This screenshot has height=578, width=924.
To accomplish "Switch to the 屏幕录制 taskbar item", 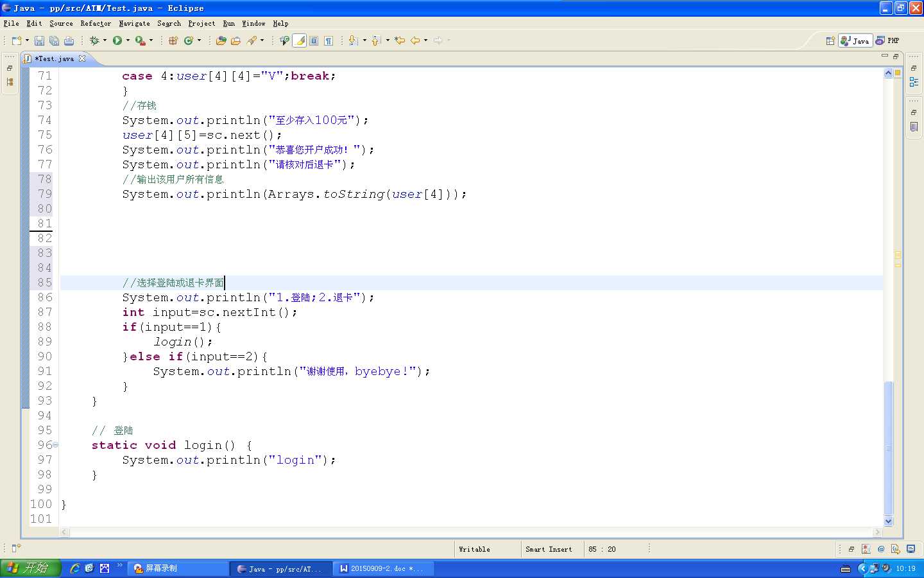I will pyautogui.click(x=179, y=568).
